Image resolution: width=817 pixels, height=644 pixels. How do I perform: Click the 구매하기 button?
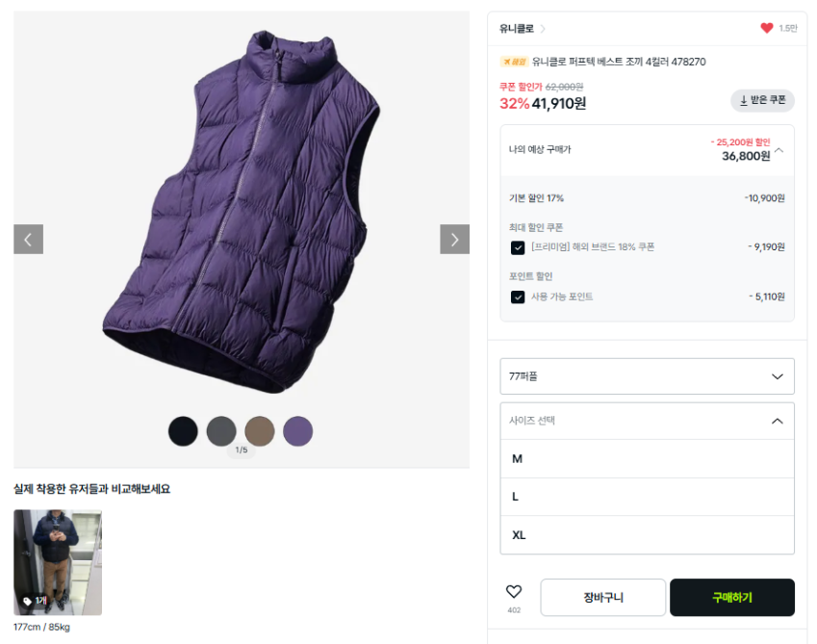click(731, 598)
